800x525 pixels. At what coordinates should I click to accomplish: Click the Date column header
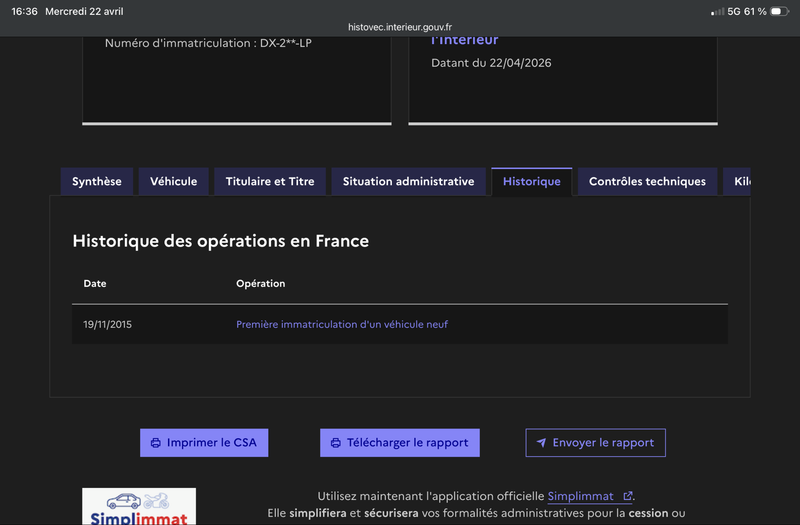(95, 284)
